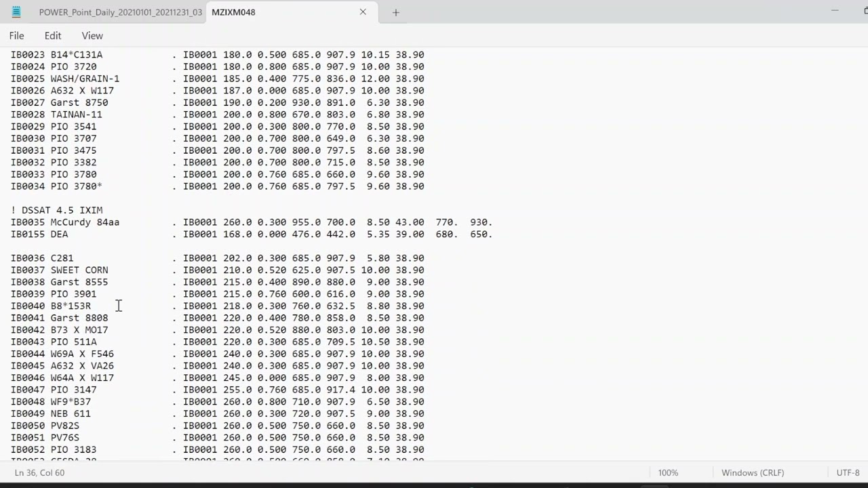Image resolution: width=868 pixels, height=488 pixels.
Task: Click the cultivar code 'IB0155'
Action: click(28, 235)
